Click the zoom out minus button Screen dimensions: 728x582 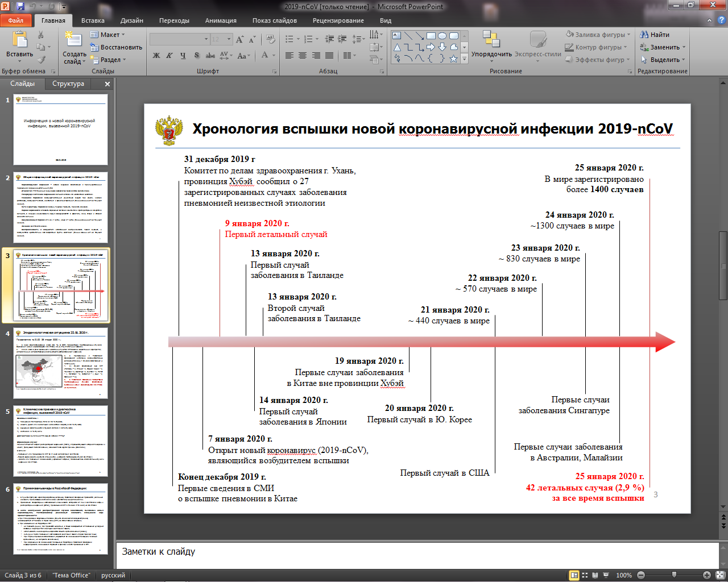pos(641,575)
